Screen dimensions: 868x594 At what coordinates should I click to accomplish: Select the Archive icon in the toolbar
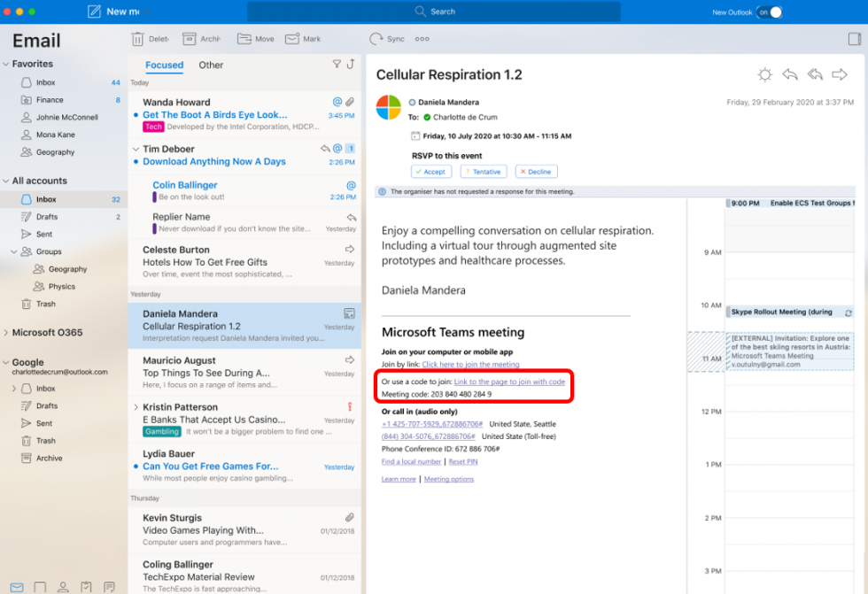pyautogui.click(x=190, y=38)
